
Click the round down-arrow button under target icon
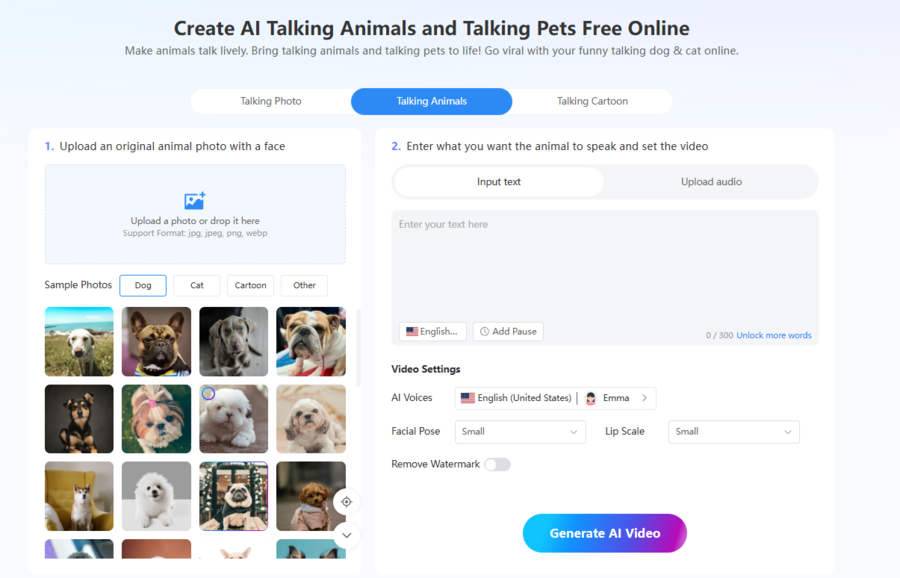(x=347, y=535)
